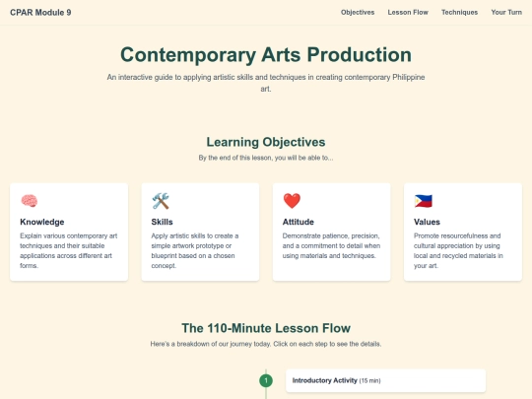The image size is (532, 399).
Task: Click the Learning Objectives section heading
Action: click(x=266, y=142)
